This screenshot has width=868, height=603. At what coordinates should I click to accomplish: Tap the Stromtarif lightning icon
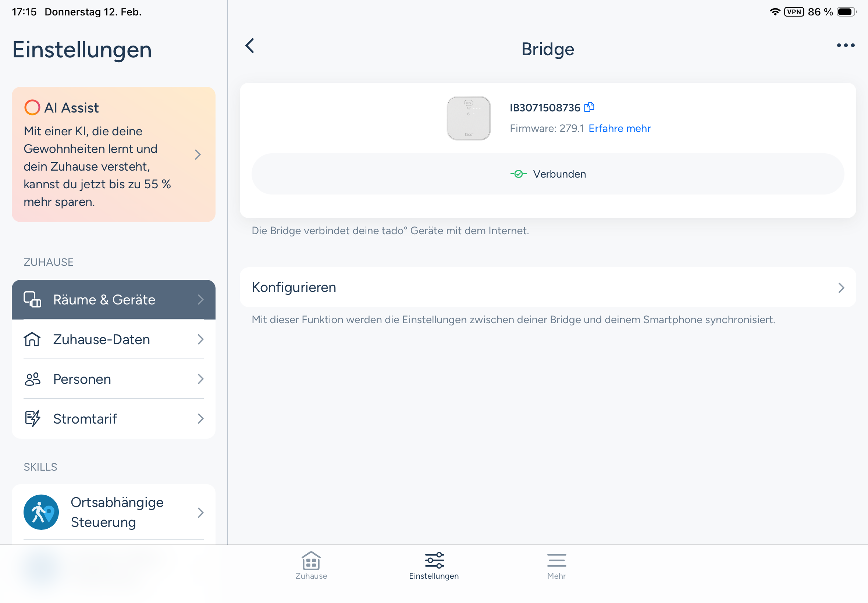[32, 419]
